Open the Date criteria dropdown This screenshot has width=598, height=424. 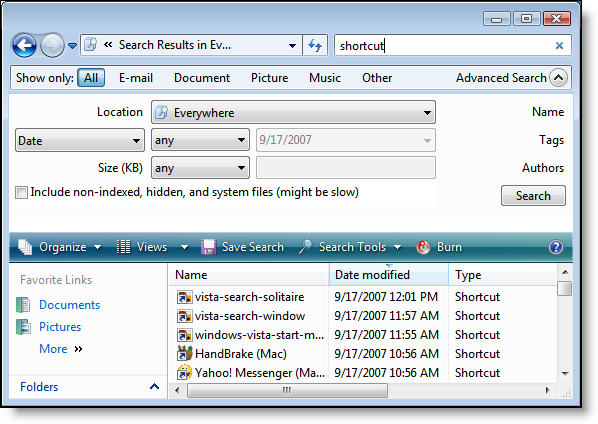80,140
